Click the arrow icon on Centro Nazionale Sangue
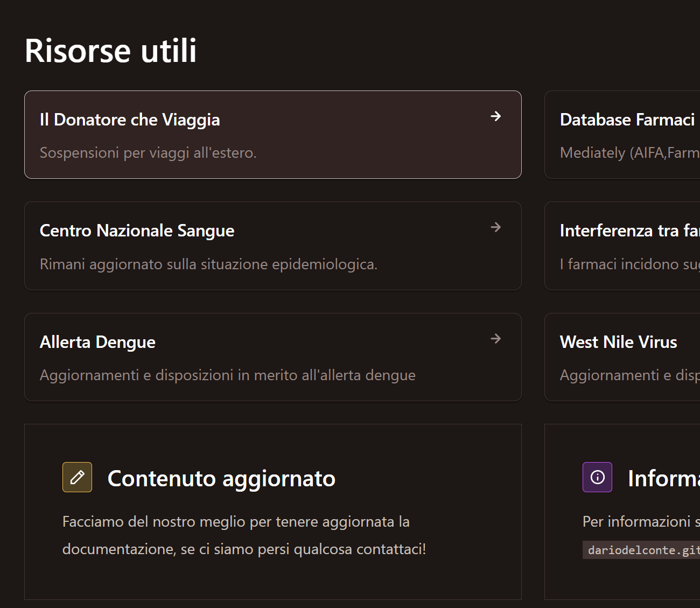Image resolution: width=700 pixels, height=608 pixels. (x=495, y=227)
